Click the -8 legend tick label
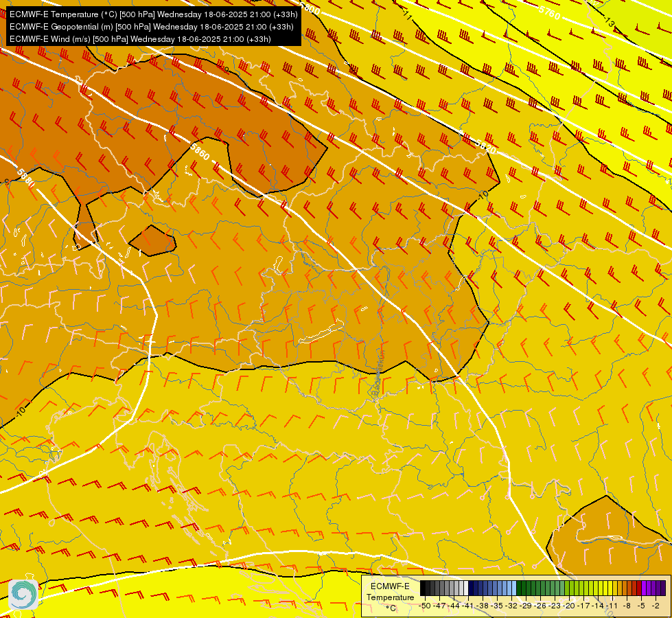The image size is (672, 618). pos(627,606)
